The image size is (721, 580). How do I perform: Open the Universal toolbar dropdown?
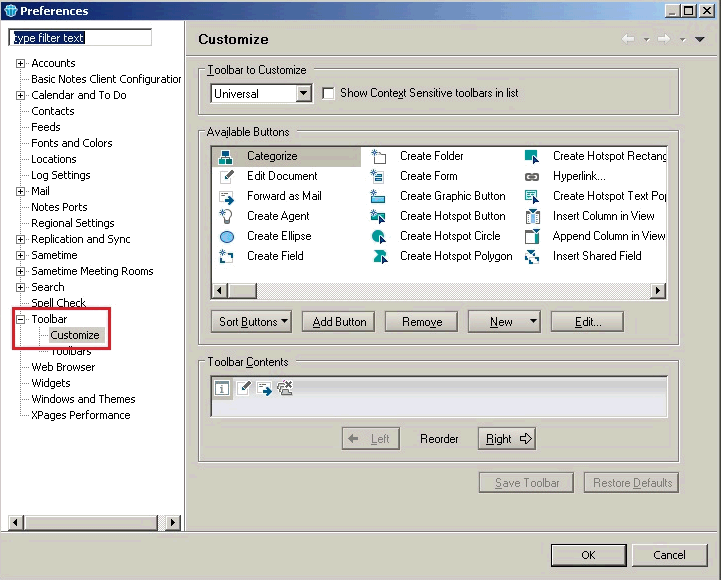click(304, 94)
